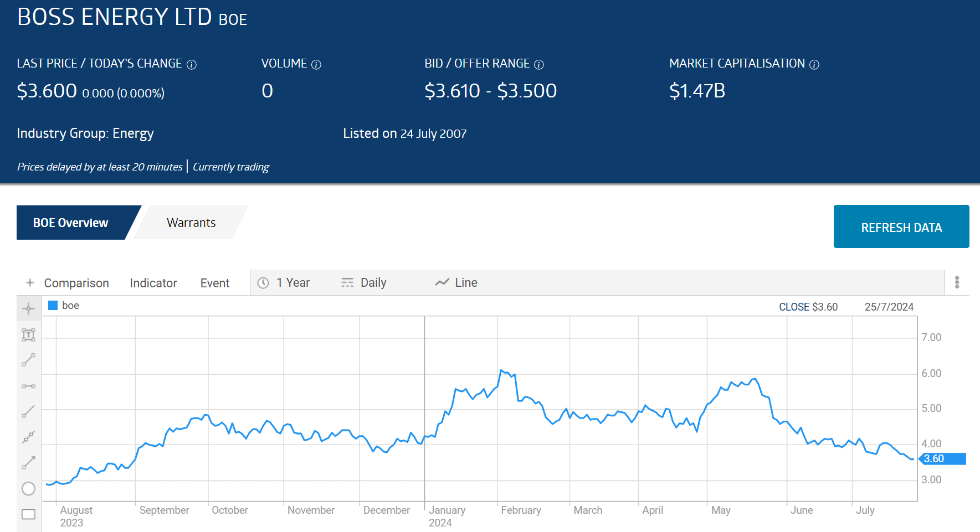Click the 7.00 price axis label
Viewport: 980px width, 532px height.
(931, 338)
